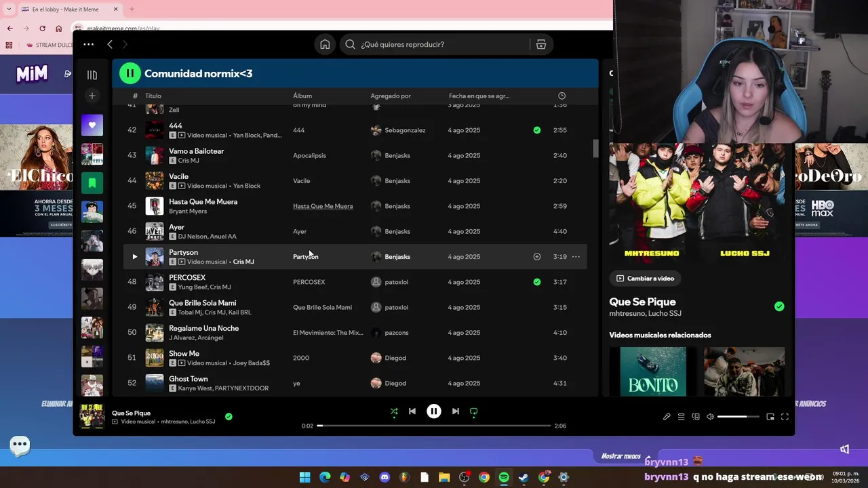
Task: Click the playlist's vertical scrollbar
Action: tap(596, 148)
